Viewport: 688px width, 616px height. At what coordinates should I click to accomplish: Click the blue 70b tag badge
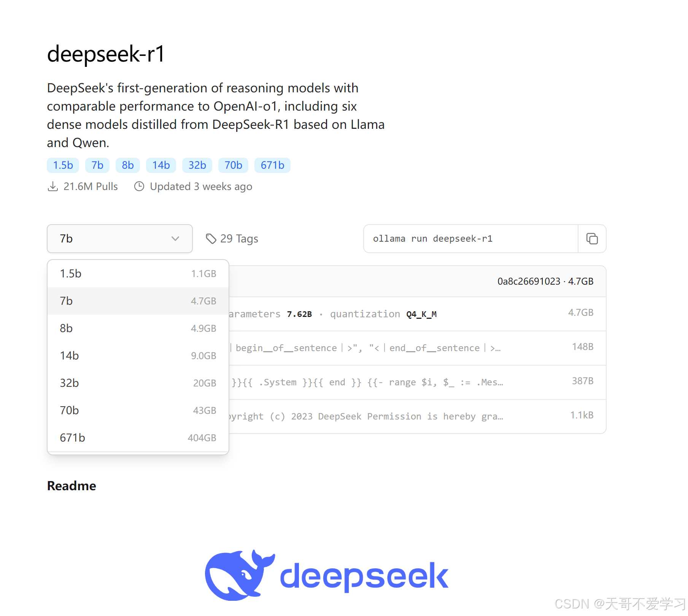pos(233,165)
